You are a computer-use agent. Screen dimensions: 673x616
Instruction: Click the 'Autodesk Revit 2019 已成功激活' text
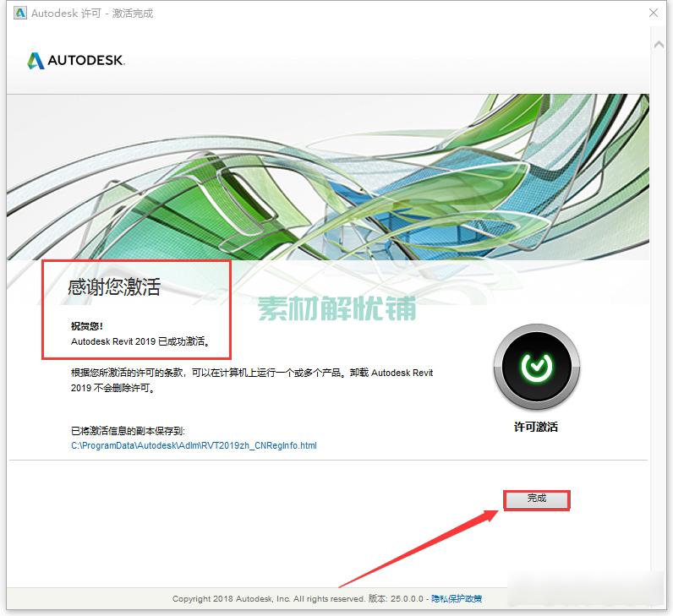[140, 341]
